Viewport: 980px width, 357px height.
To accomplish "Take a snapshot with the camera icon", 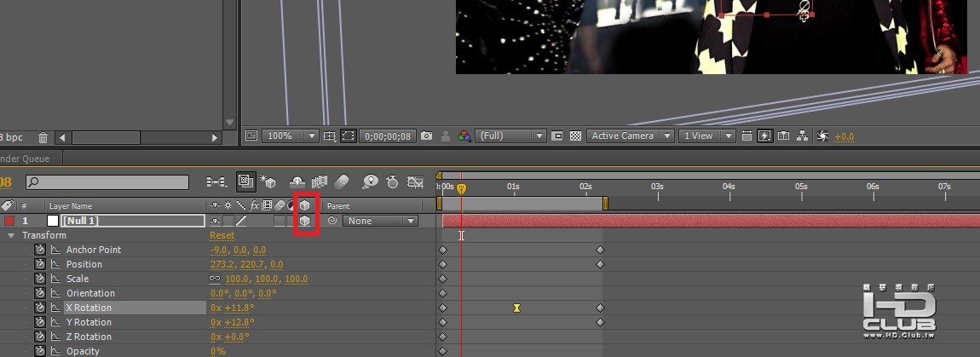I will tap(427, 135).
